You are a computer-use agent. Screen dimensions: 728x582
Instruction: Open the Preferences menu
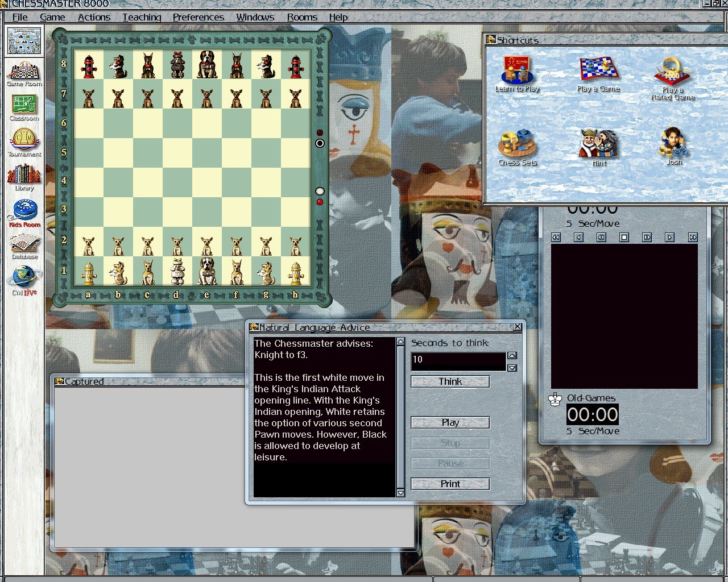198,17
